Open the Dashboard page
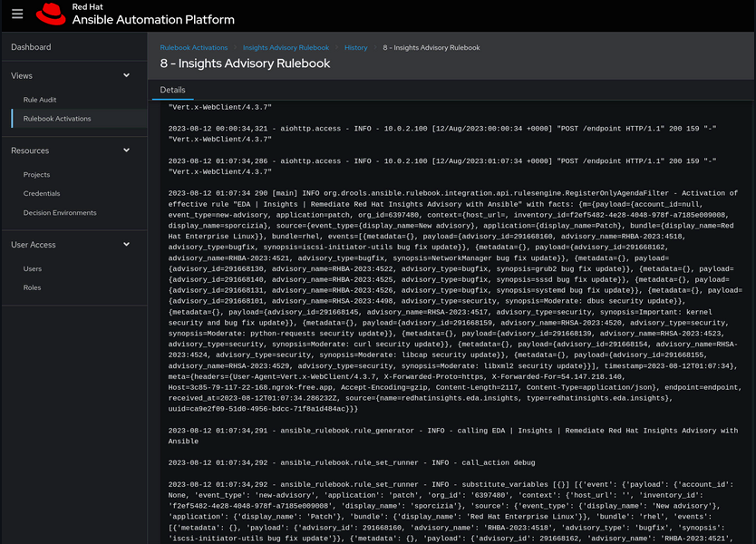Viewport: 756px width, 544px height. click(x=31, y=46)
